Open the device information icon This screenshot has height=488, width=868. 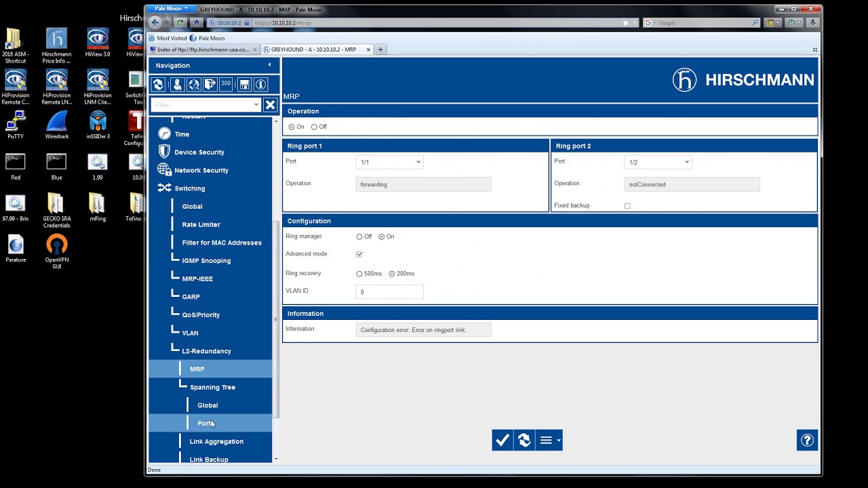click(x=260, y=84)
